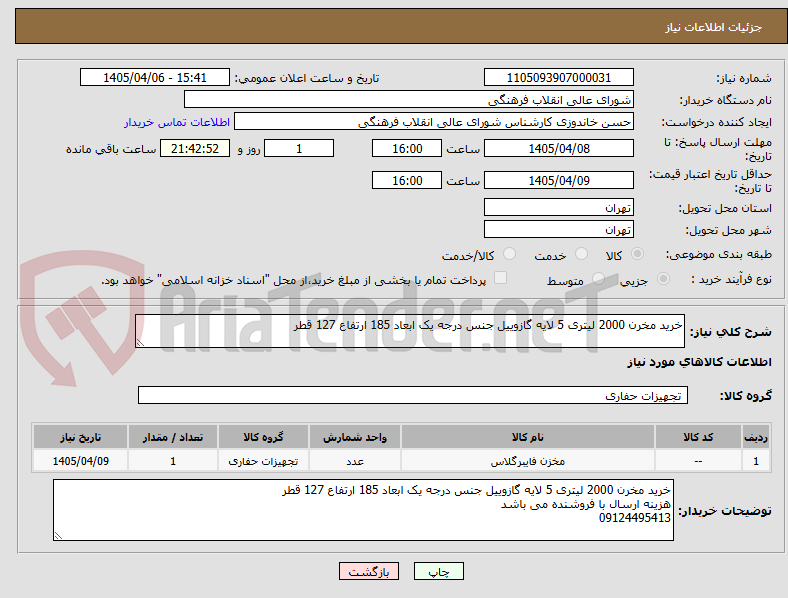Open اطلاعات تماس خریدار link
This screenshot has width=788, height=598.
(x=177, y=122)
